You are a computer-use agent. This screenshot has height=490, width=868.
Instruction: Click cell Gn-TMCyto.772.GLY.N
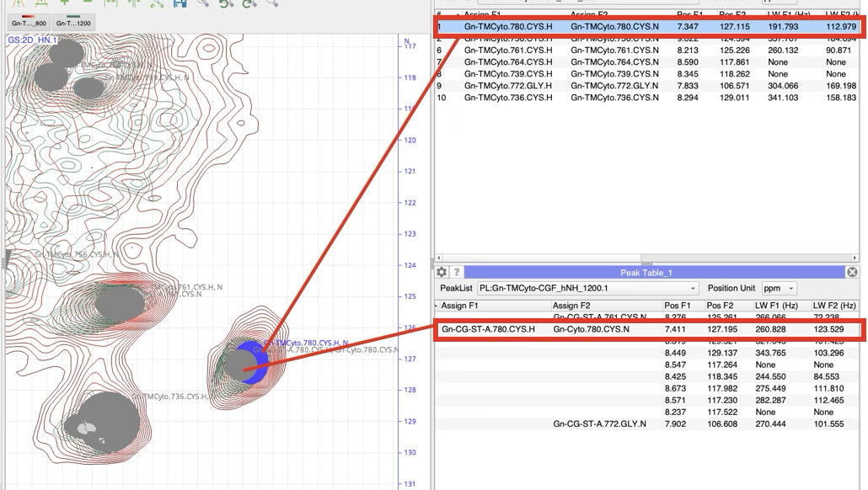tap(614, 86)
